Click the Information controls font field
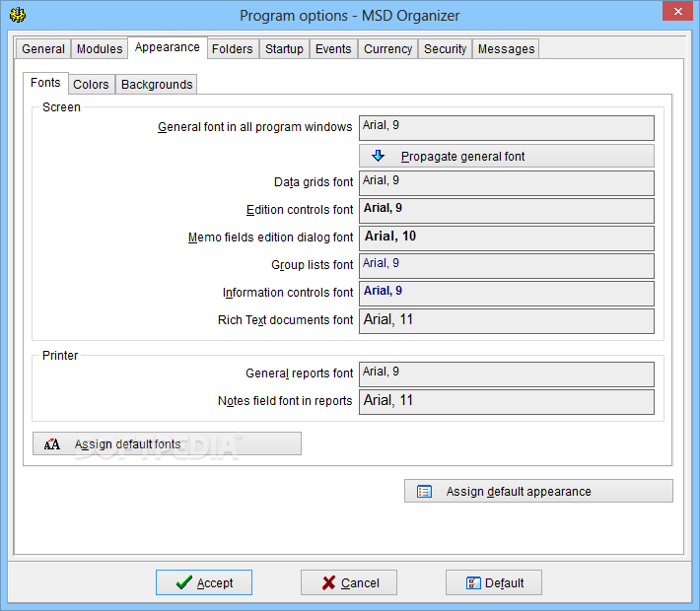 click(507, 294)
